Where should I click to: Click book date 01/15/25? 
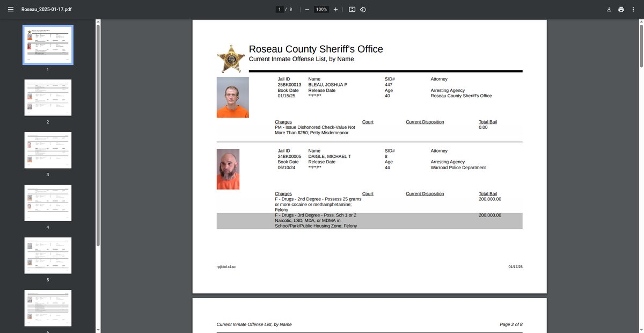point(287,96)
